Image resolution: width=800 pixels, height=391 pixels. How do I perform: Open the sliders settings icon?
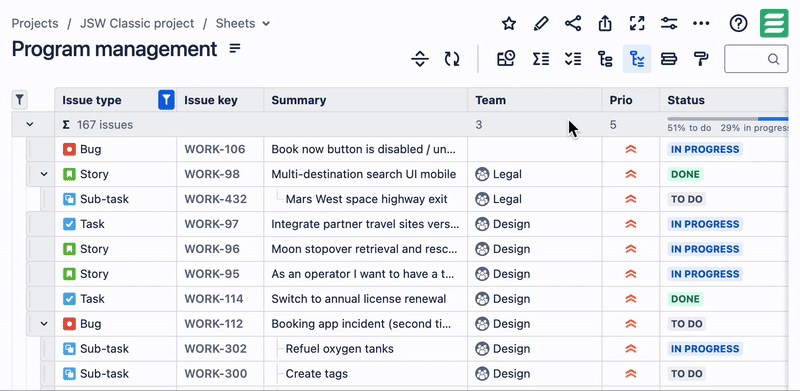coord(669,23)
